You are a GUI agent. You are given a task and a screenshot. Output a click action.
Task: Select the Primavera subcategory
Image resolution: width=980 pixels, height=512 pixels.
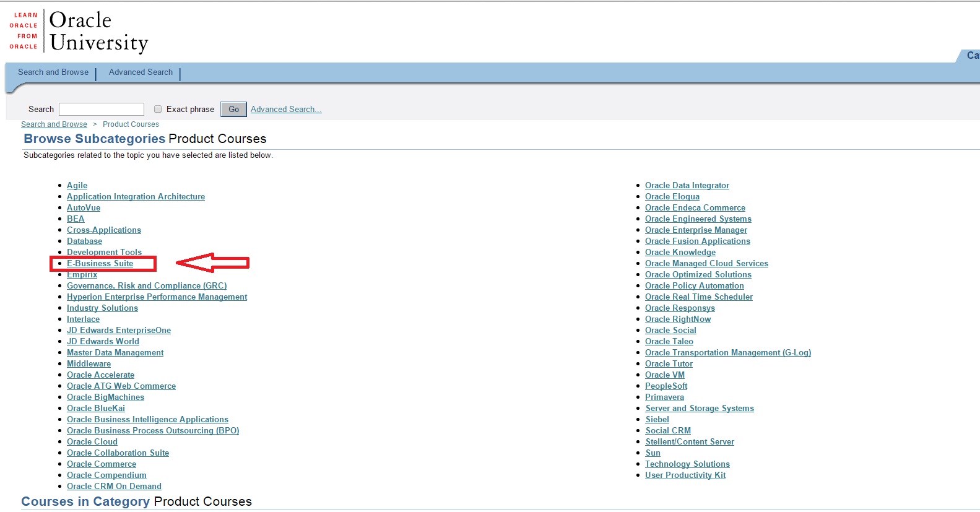tap(664, 397)
